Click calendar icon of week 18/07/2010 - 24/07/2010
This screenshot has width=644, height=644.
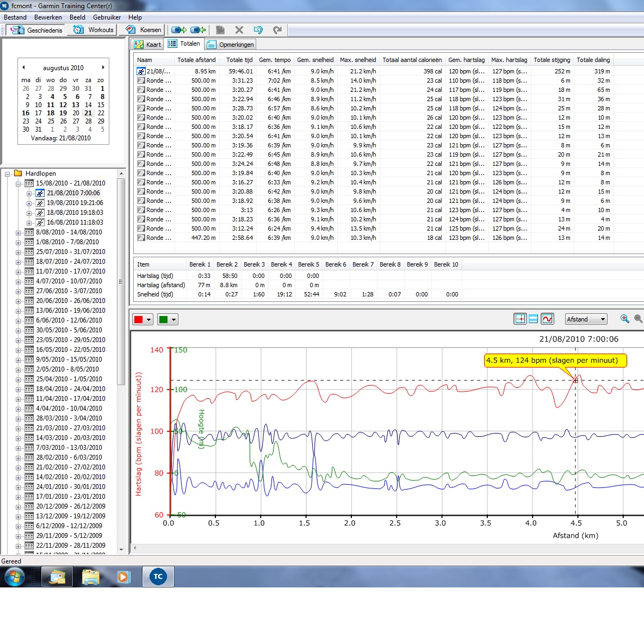click(x=29, y=262)
